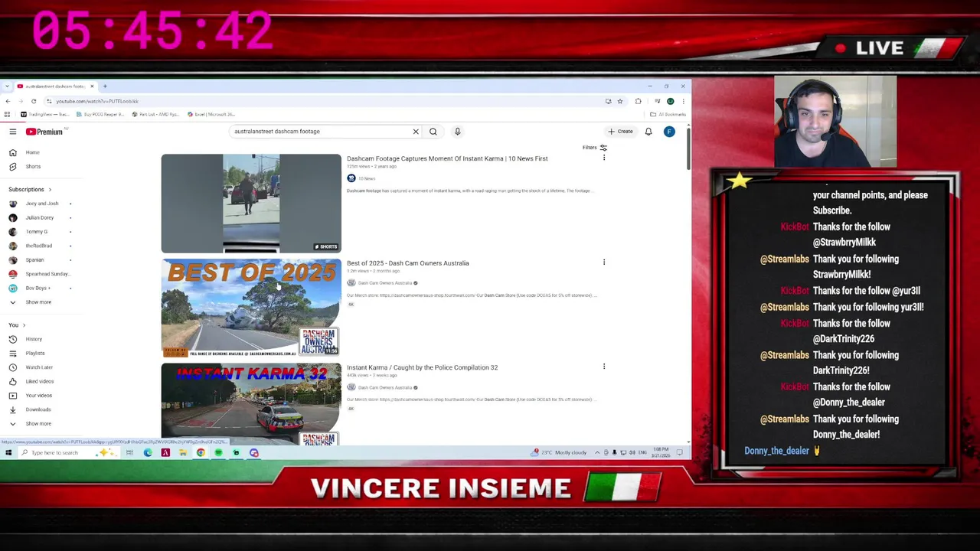The height and width of the screenshot is (551, 980).
Task: Open Your videos
Action: click(31, 395)
